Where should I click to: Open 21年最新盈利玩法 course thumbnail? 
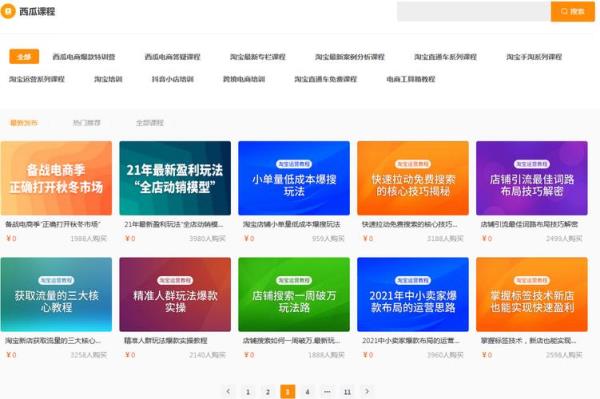pos(175,178)
